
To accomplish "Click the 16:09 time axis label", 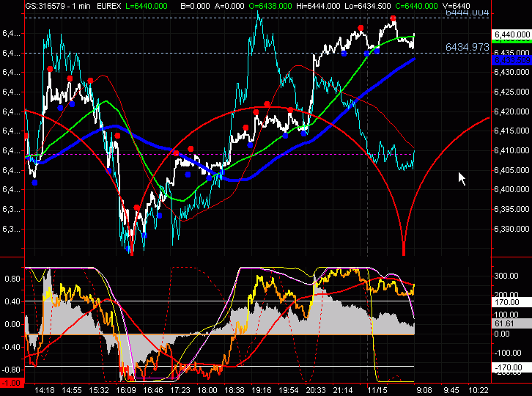I will pos(126,390).
